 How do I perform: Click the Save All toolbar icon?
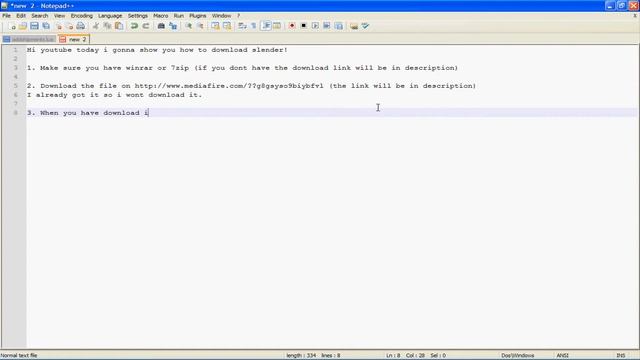tap(46, 26)
